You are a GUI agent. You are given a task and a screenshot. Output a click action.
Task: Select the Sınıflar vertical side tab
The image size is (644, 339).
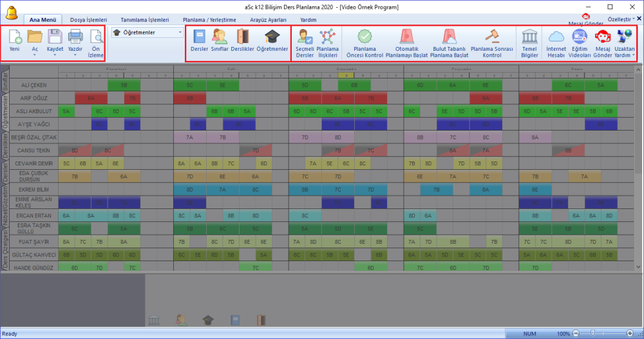5,80
